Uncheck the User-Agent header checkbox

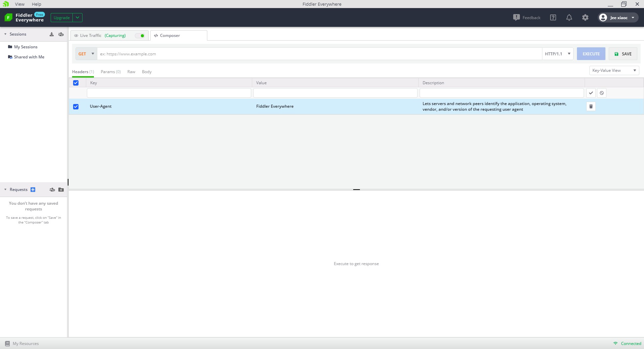pyautogui.click(x=76, y=107)
